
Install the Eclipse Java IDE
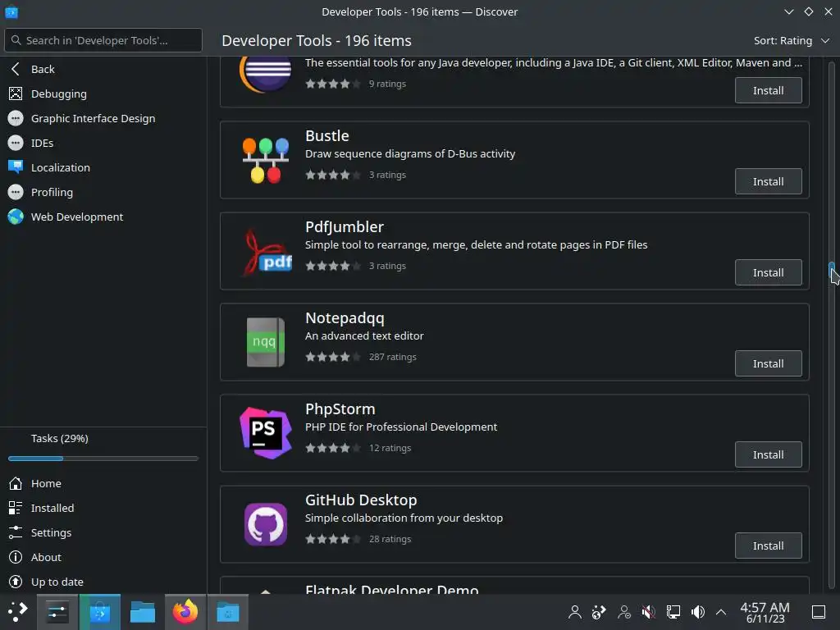pyautogui.click(x=768, y=90)
